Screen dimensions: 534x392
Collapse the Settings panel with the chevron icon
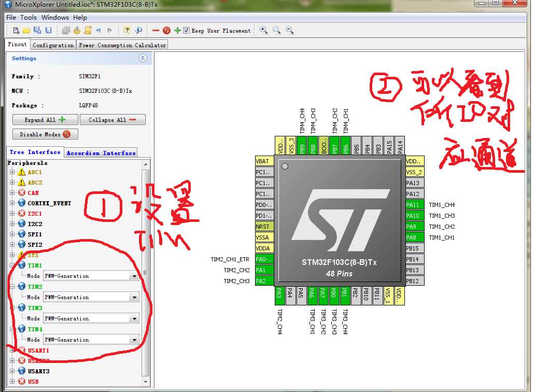point(143,58)
